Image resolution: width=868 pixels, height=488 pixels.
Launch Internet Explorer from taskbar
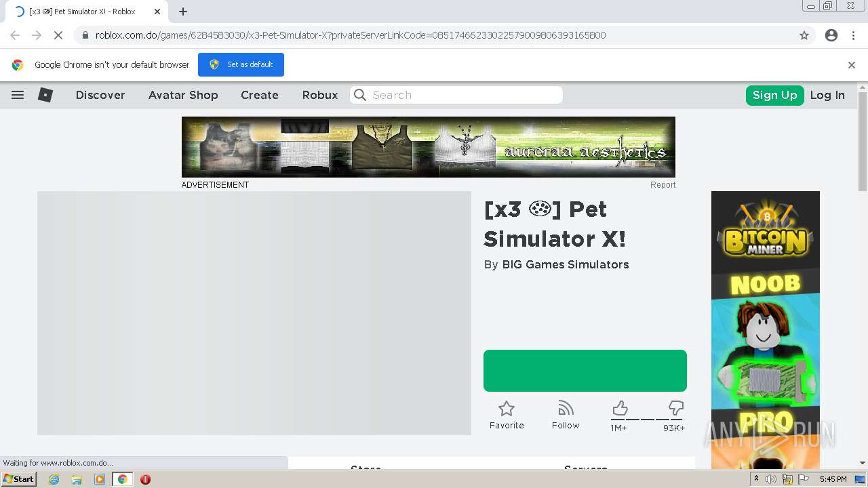tap(54, 479)
